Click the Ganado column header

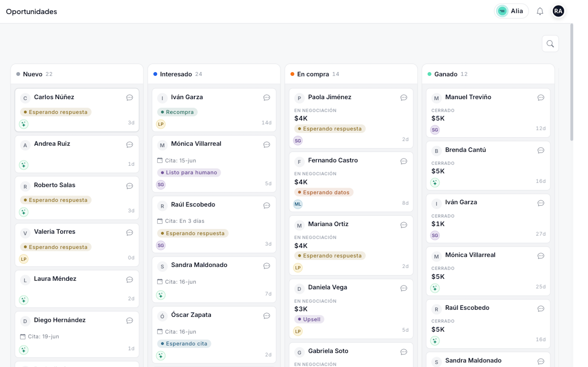488,74
